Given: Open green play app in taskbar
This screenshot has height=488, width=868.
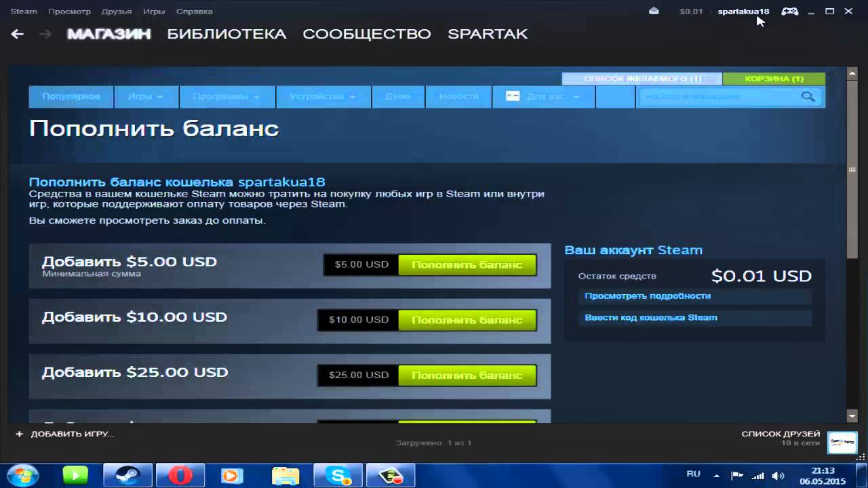Looking at the screenshot, I should [75, 475].
